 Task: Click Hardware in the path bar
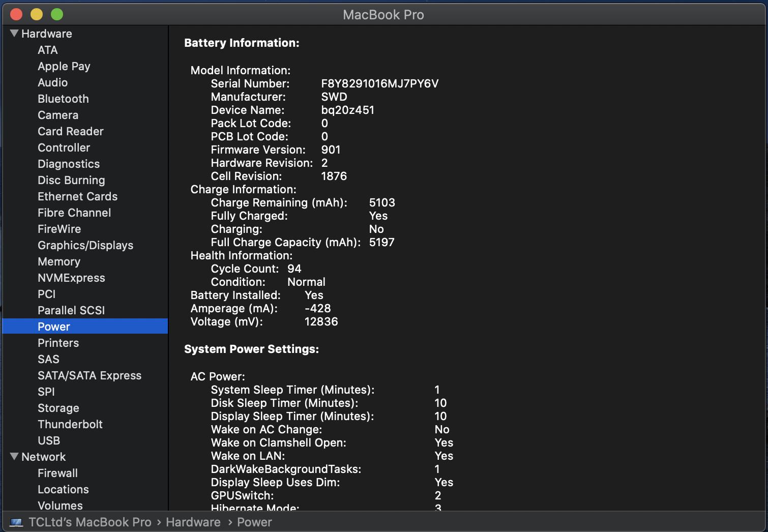pyautogui.click(x=193, y=522)
